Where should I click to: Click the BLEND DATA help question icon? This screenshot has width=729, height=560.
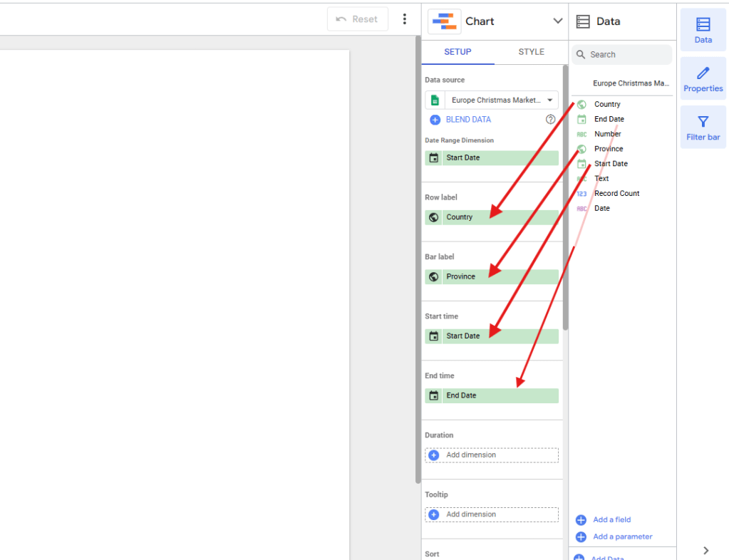[550, 120]
